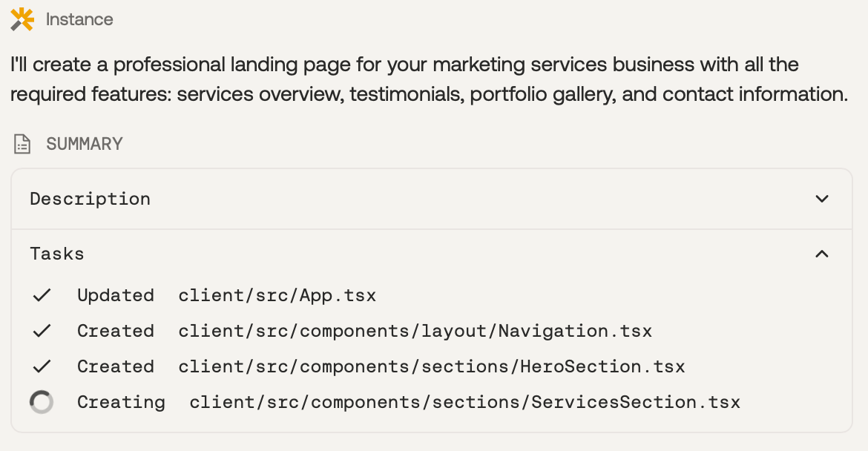Click checkmark icon beside Updated App.tsx
The image size is (868, 451).
point(42,295)
